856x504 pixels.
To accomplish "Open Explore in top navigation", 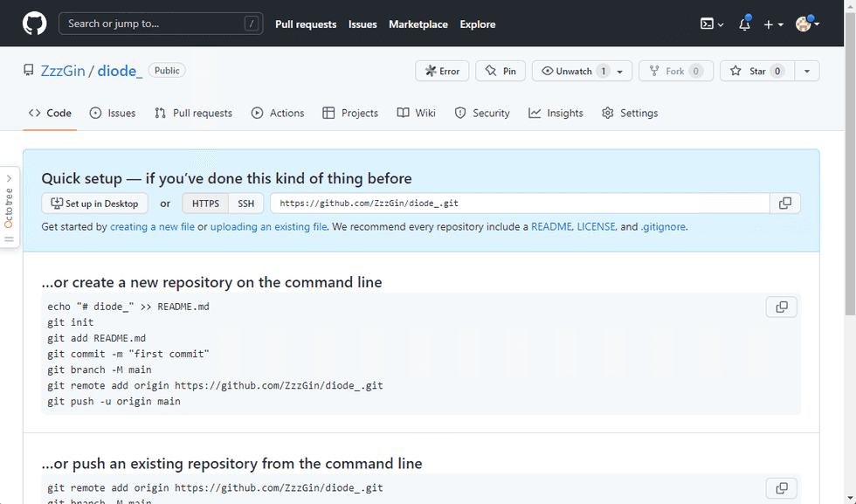I will pos(478,24).
